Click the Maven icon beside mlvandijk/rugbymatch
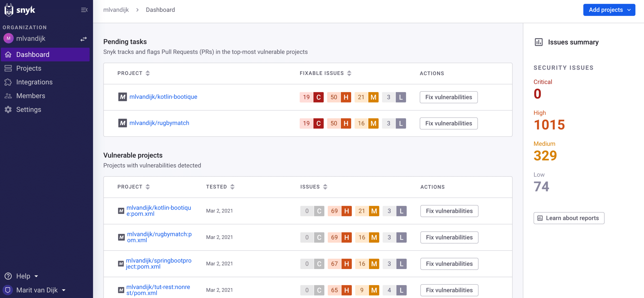 pos(123,123)
